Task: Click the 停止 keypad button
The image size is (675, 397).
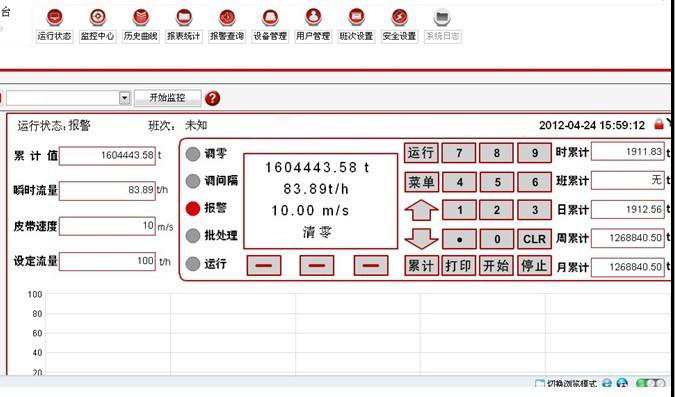Action: [x=534, y=266]
